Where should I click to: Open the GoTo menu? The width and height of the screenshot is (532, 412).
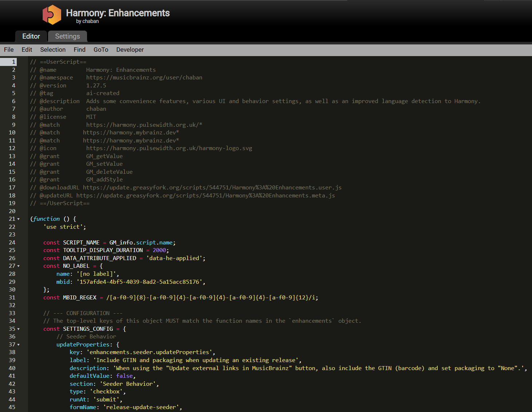pos(101,50)
